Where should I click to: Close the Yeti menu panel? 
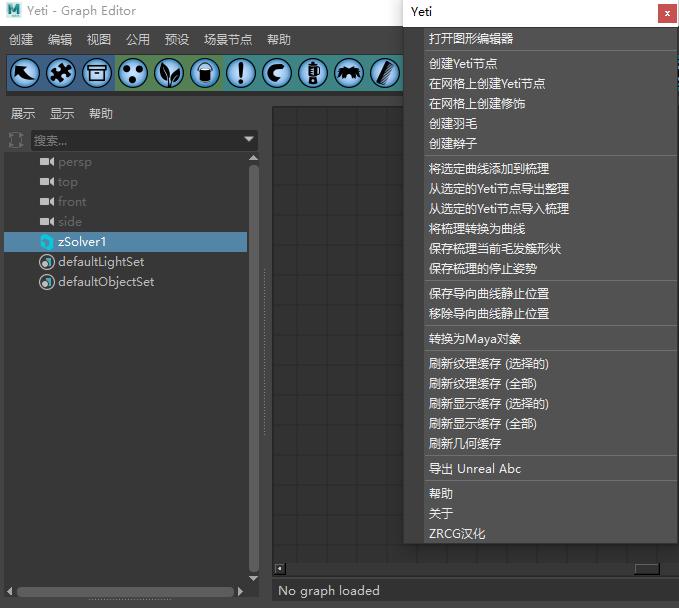coord(666,13)
